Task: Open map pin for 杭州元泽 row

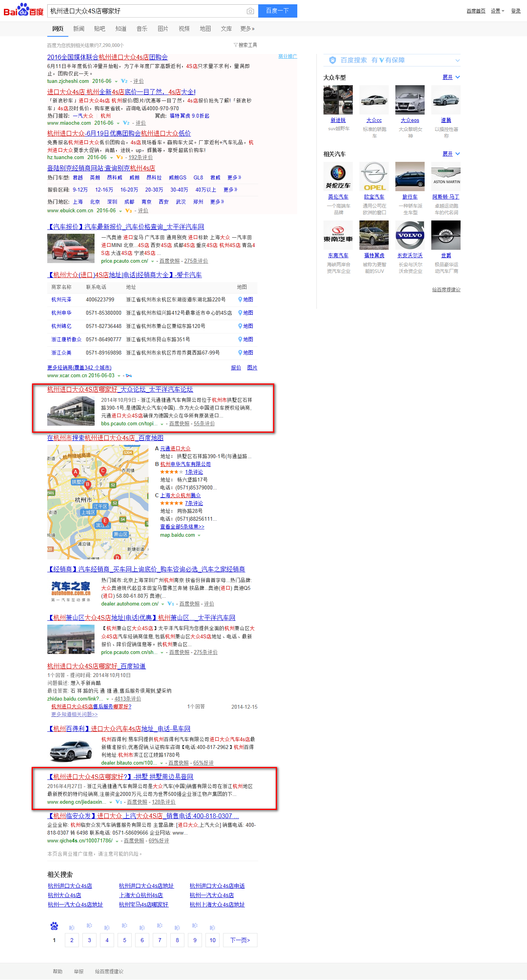Action: (240, 299)
